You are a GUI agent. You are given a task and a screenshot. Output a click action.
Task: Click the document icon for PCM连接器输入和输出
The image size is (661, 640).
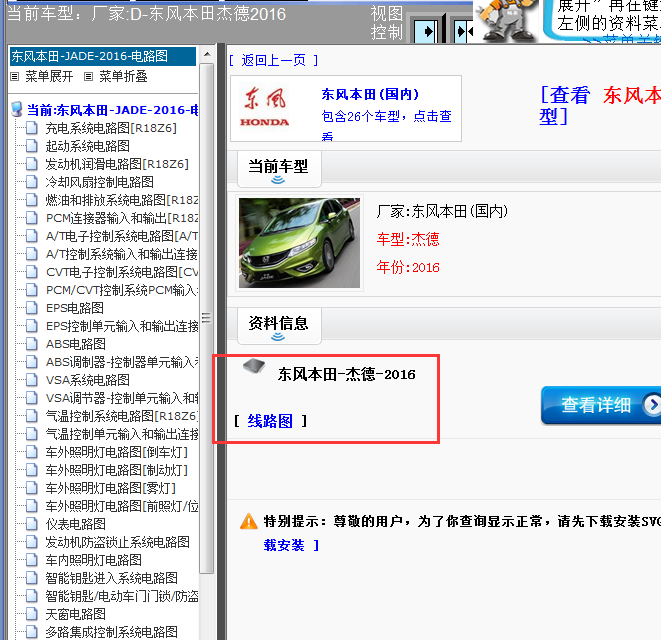point(32,218)
